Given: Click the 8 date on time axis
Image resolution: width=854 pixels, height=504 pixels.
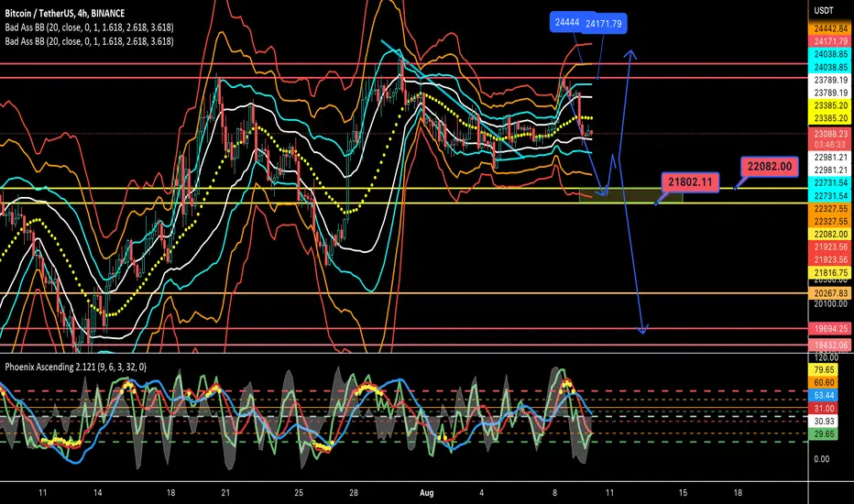Looking at the screenshot, I should (554, 493).
